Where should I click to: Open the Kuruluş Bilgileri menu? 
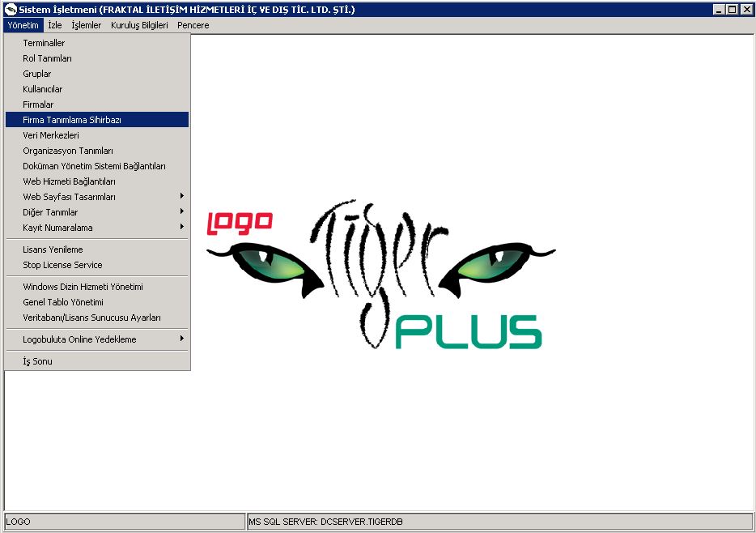tap(139, 25)
